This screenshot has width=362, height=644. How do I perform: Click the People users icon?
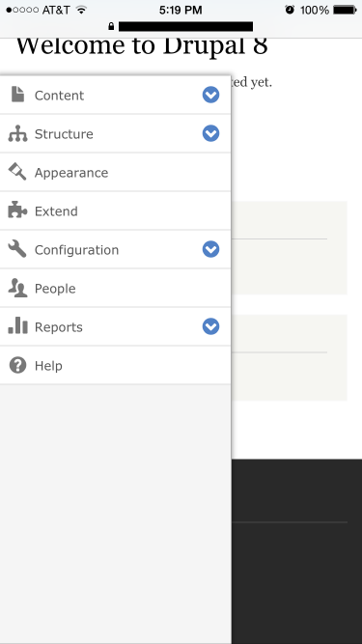point(17,288)
